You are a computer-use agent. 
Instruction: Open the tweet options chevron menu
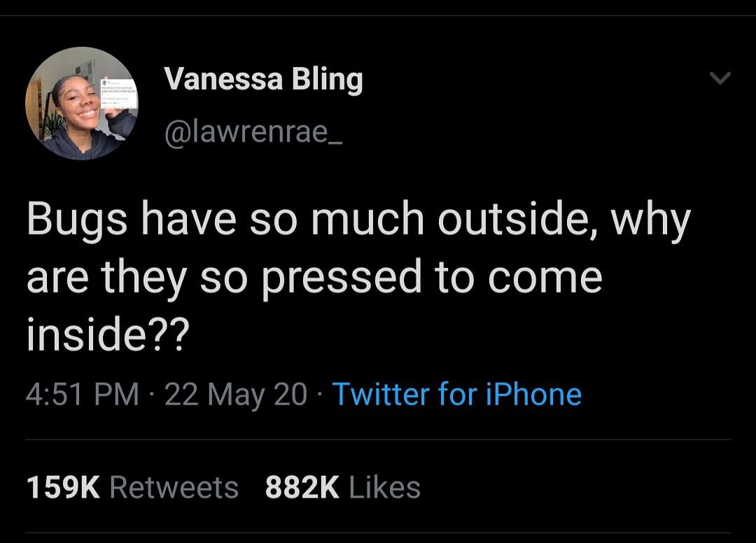coord(720,79)
